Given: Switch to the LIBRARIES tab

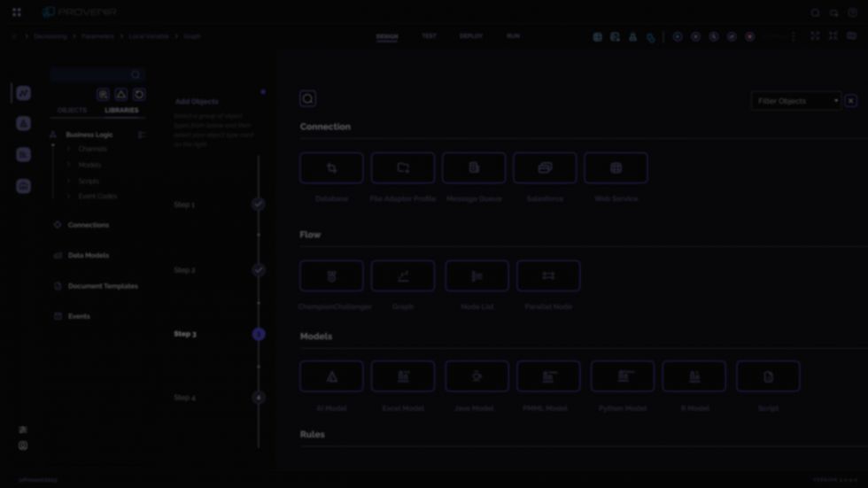Looking at the screenshot, I should point(122,110).
